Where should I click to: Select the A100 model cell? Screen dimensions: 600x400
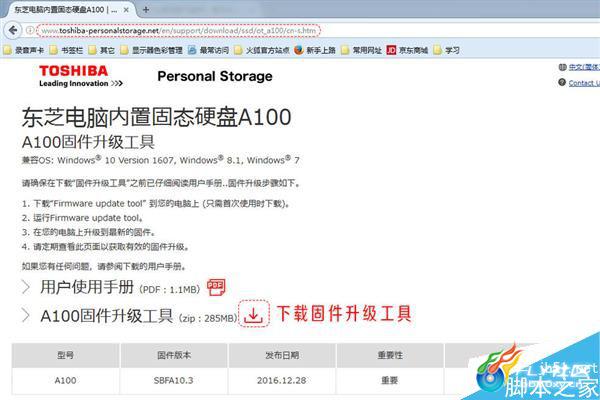point(65,380)
